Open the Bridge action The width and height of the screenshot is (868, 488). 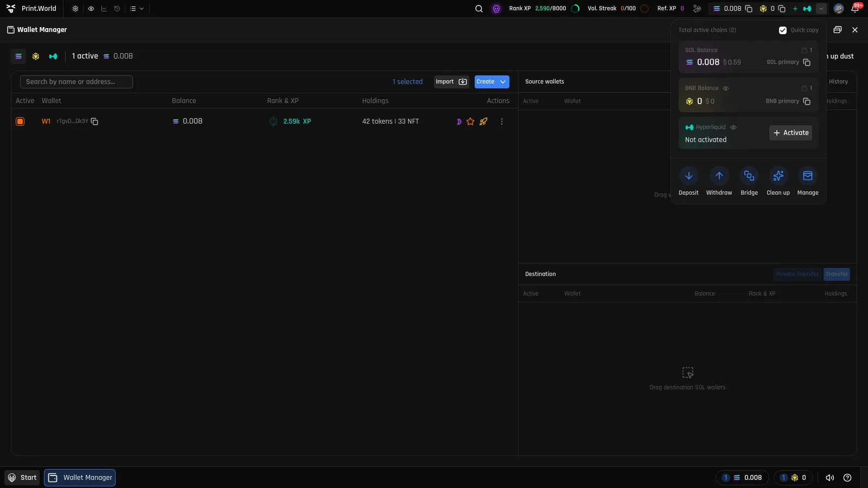click(x=749, y=181)
